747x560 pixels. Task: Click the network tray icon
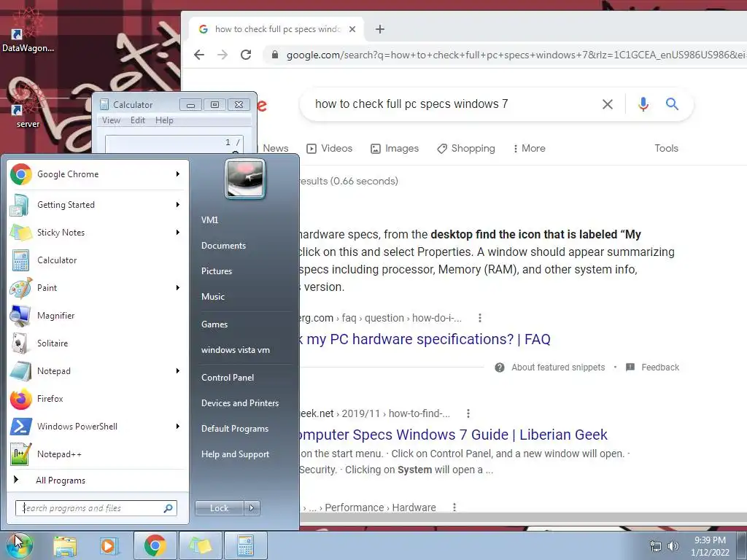point(656,546)
